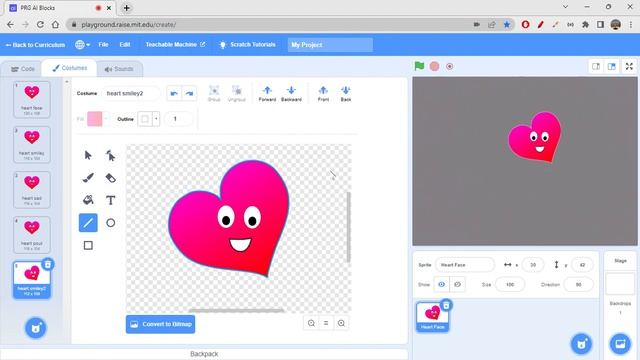Select the arrow Select tool

click(x=88, y=156)
